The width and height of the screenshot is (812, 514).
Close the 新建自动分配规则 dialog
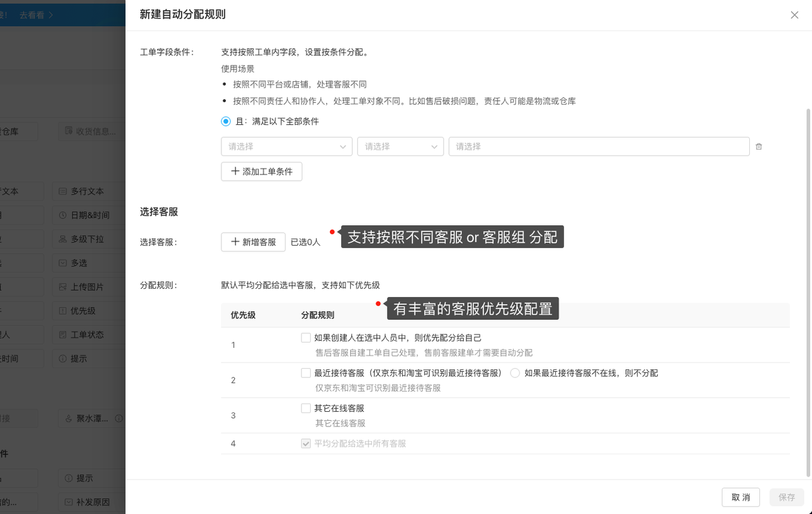click(794, 15)
